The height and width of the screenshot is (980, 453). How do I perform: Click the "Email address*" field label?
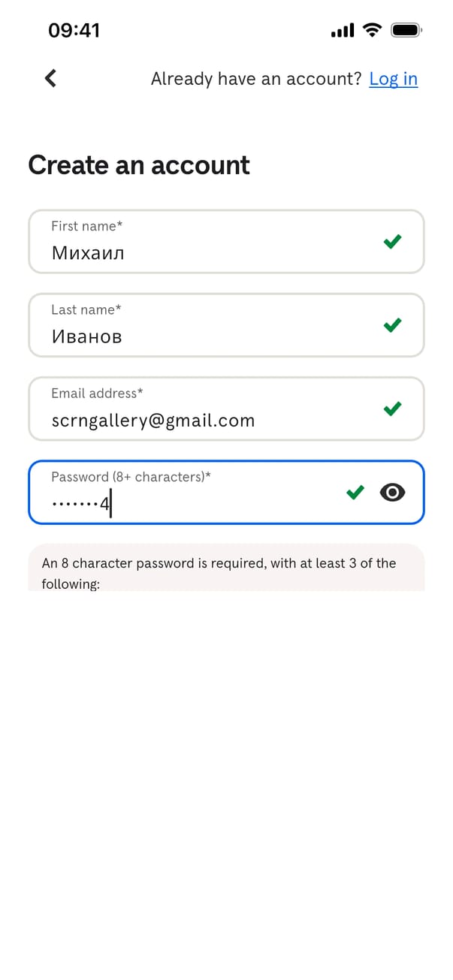(x=97, y=394)
